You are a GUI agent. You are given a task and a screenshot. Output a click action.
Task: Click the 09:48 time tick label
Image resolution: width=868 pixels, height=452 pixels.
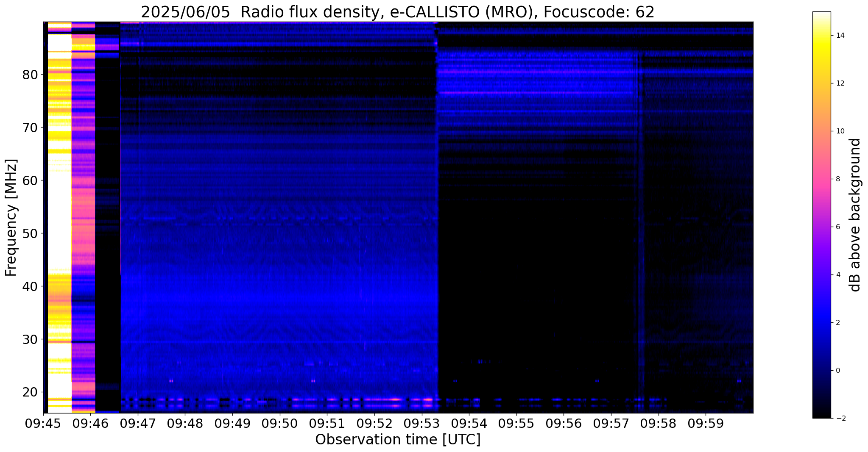(184, 423)
